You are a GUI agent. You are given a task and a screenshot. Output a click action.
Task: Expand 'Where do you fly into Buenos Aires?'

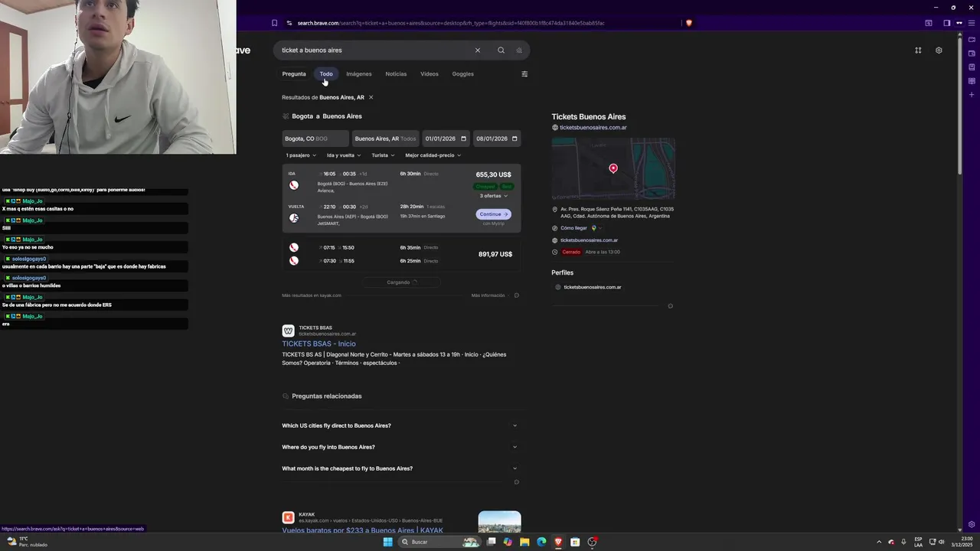(x=400, y=447)
